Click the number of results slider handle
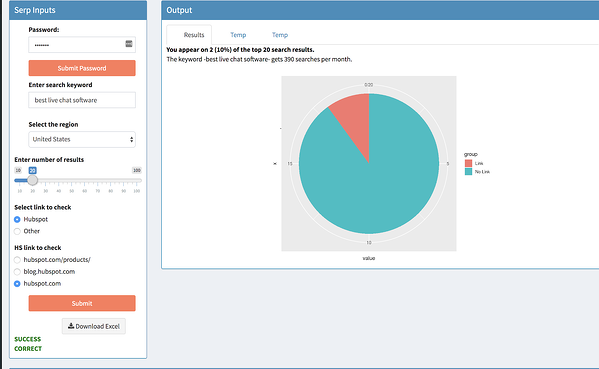The image size is (599, 369). 32,180
